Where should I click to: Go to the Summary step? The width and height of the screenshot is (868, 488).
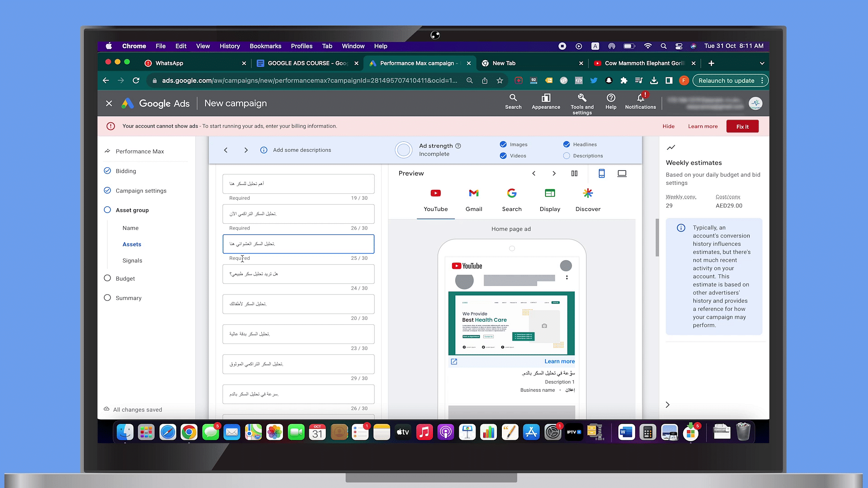click(x=123, y=298)
